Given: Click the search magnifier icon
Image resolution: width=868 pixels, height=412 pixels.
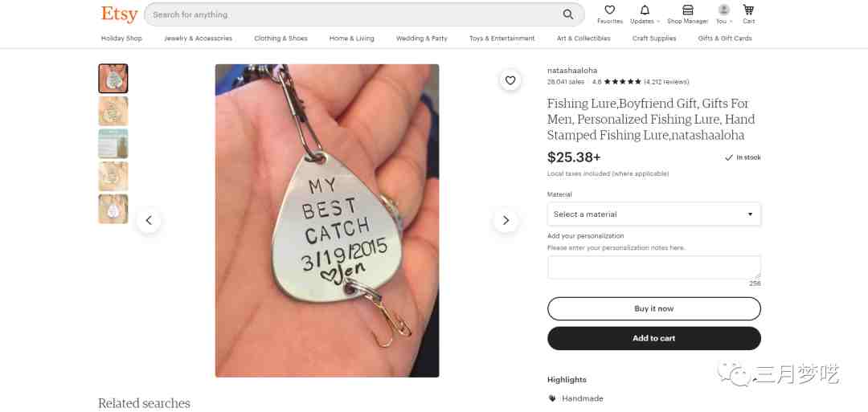Looking at the screenshot, I should coord(568,14).
